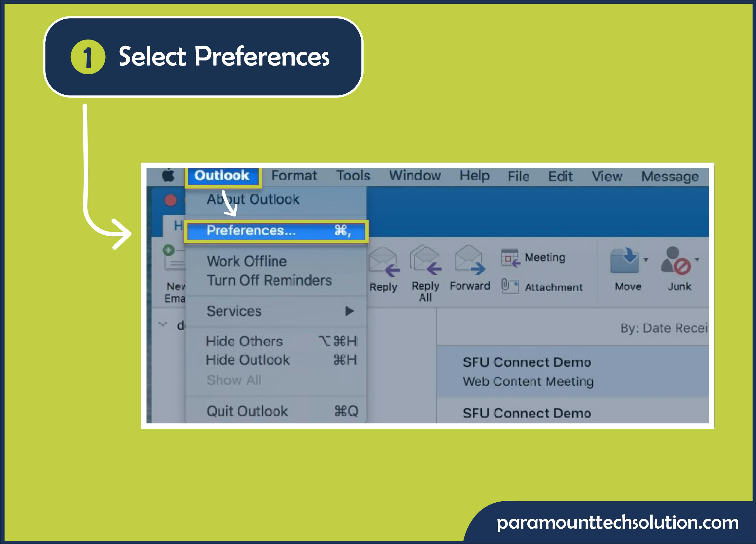Image resolution: width=756 pixels, height=544 pixels.
Task: Select Work Offline menu entry
Action: pos(276,261)
